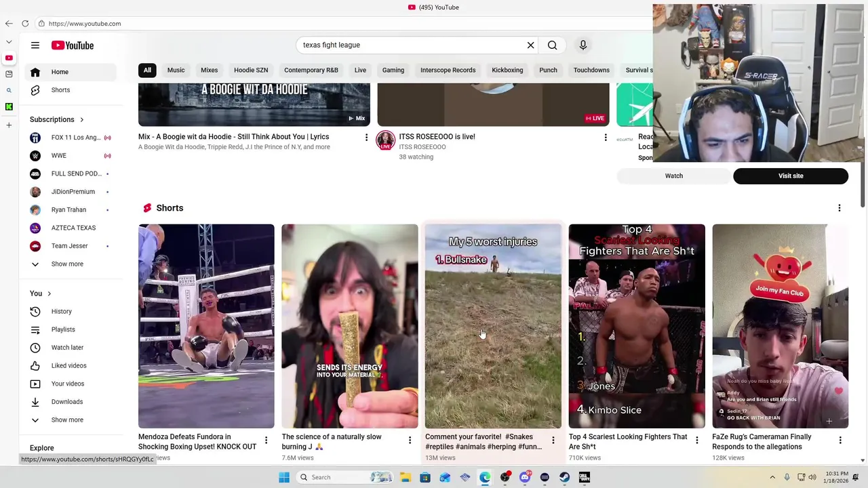
Task: Open the Downloads arrow icon
Action: click(x=35, y=402)
